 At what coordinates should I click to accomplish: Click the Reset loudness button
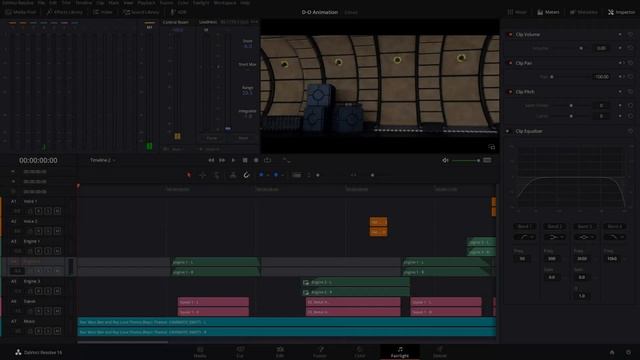coord(243,138)
